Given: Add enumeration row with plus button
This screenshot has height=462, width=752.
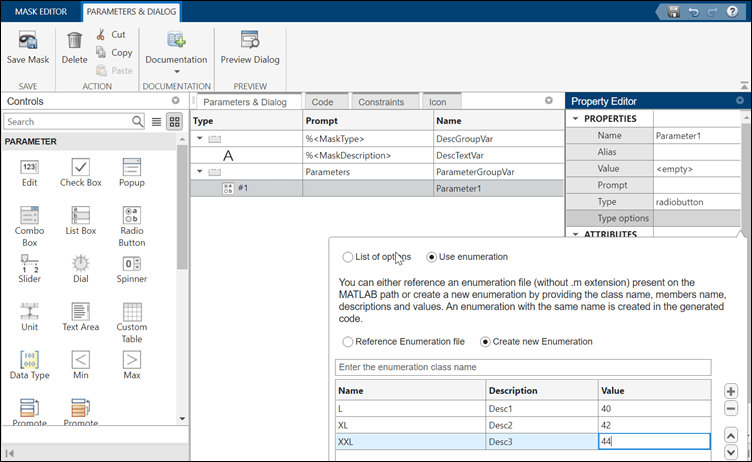Looking at the screenshot, I should pos(731,391).
